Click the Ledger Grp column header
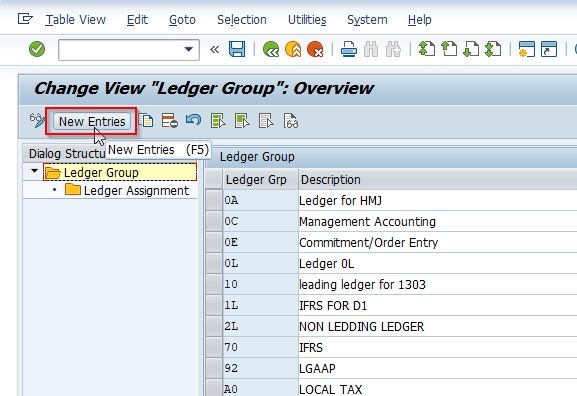This screenshot has width=577, height=396. [261, 180]
